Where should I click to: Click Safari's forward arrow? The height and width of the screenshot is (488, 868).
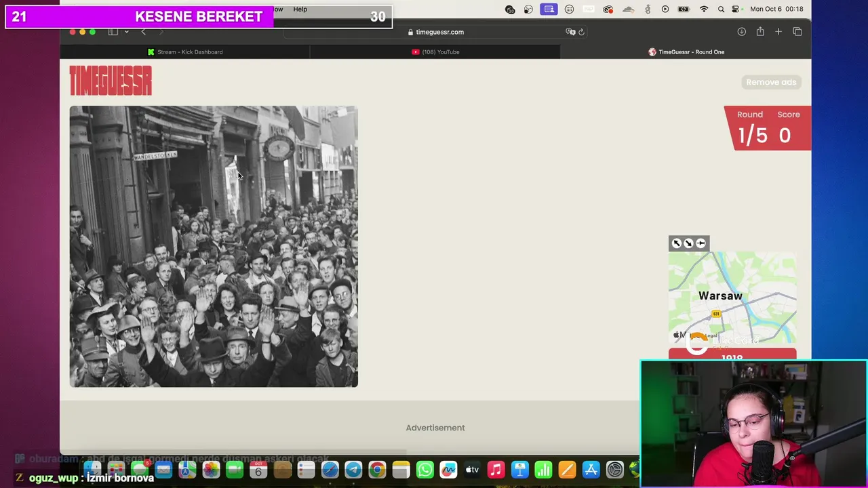point(161,32)
